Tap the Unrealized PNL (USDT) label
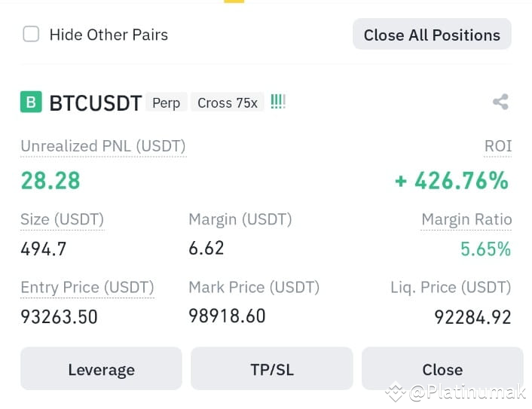Viewport: 532px width, 409px height. pyautogui.click(x=103, y=146)
